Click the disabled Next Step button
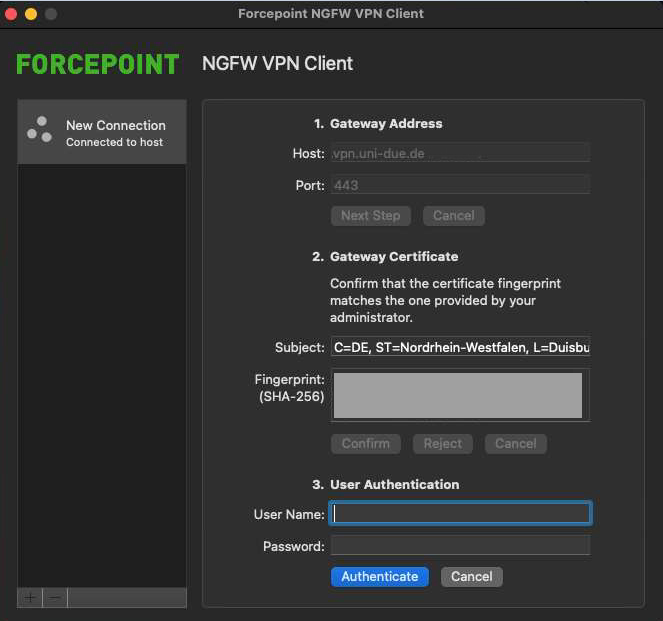 tap(370, 216)
